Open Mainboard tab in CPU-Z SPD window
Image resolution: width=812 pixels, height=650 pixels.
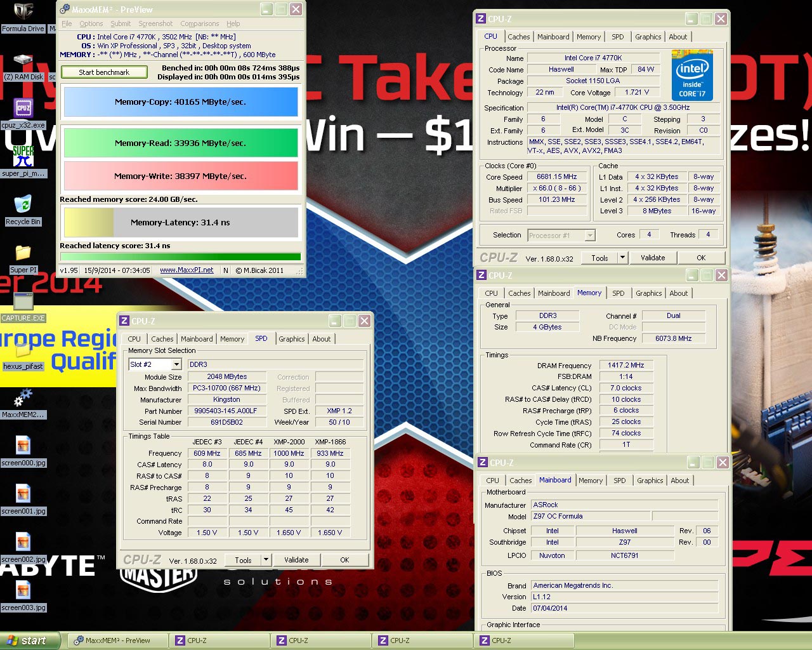(x=197, y=339)
